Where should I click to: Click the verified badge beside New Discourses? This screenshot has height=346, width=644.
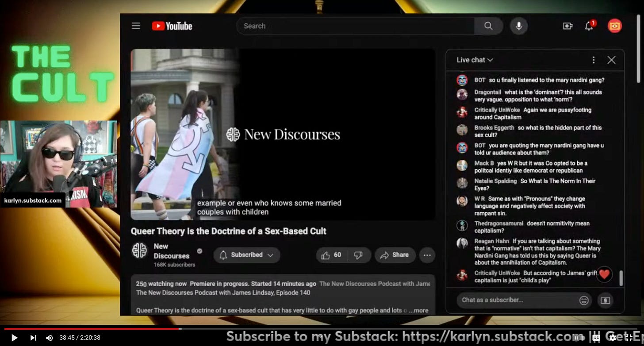[199, 251]
